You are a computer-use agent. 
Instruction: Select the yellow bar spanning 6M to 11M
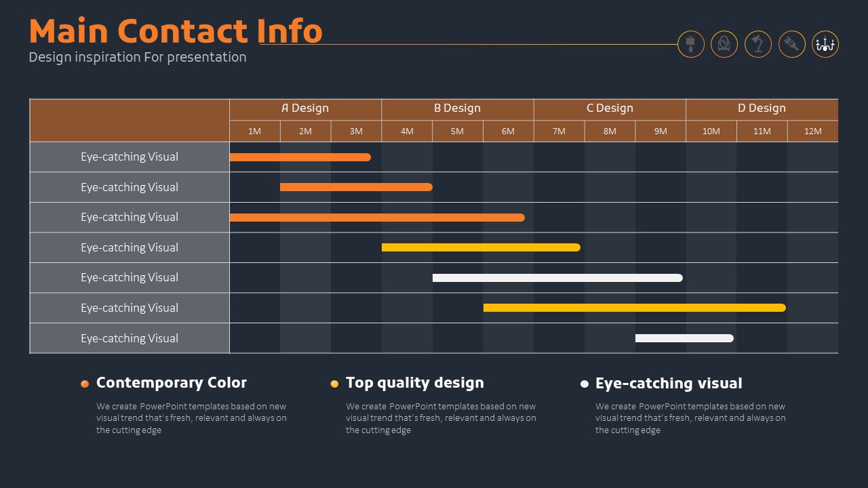pyautogui.click(x=635, y=308)
